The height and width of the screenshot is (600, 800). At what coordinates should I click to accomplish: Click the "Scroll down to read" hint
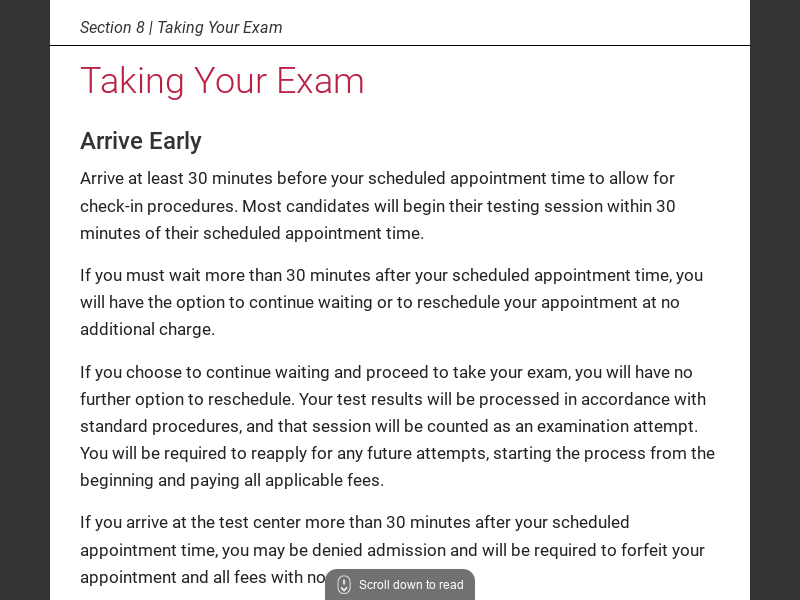click(x=410, y=585)
